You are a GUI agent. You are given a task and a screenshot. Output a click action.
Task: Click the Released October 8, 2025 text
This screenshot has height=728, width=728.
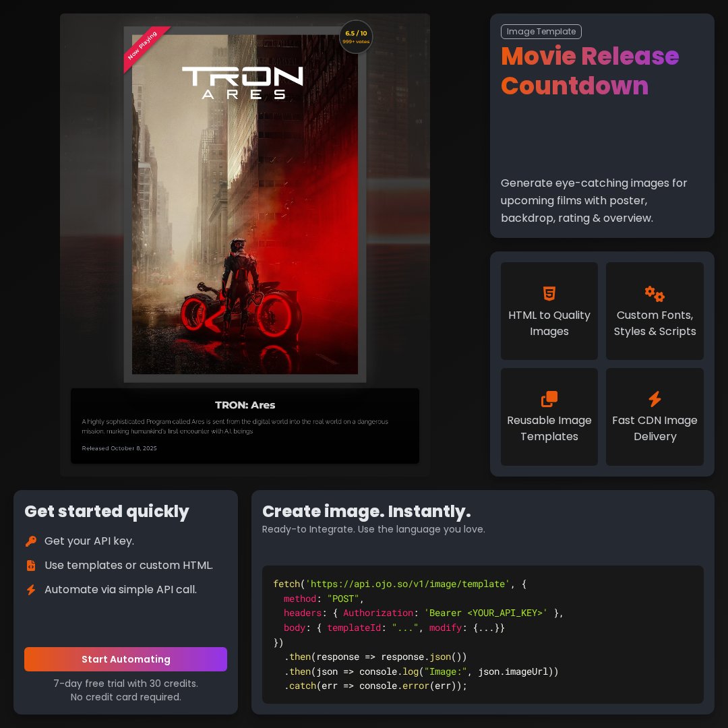[119, 448]
